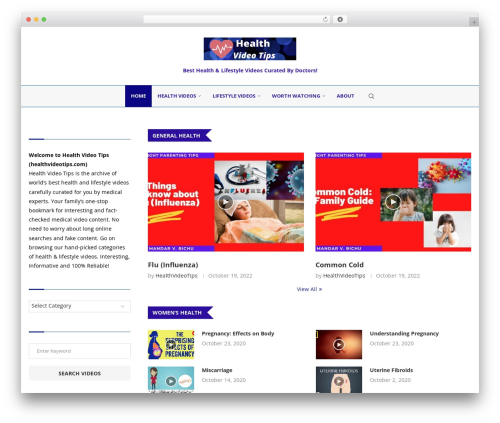500x423 pixels.
Task: Click the browser download icon beside address bar
Action: [x=340, y=19]
